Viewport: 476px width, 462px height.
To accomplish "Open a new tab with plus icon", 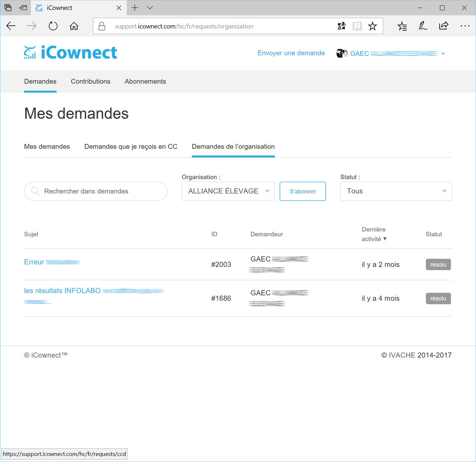I will point(135,8).
